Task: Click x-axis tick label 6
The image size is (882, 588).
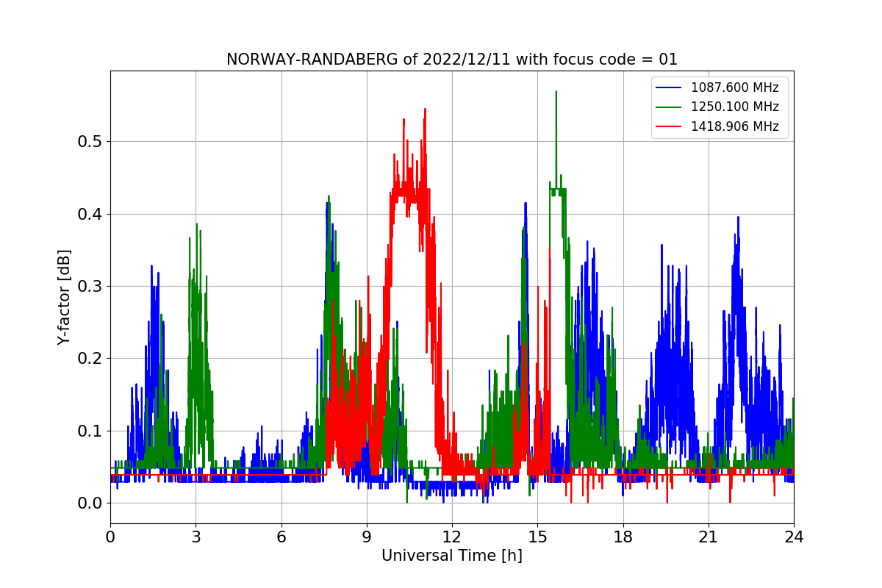Action: [281, 537]
